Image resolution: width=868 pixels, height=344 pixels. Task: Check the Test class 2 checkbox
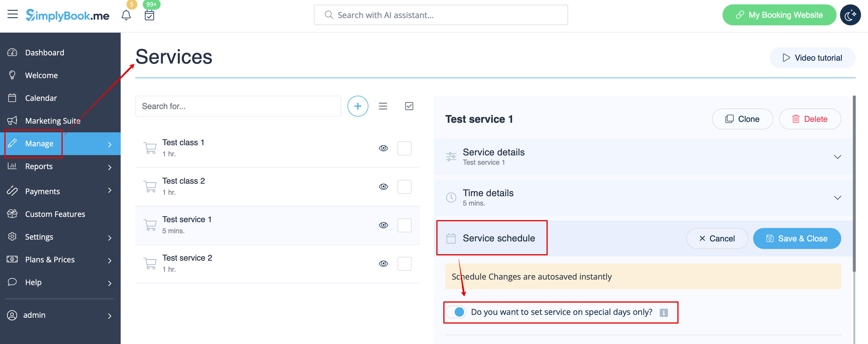[404, 187]
